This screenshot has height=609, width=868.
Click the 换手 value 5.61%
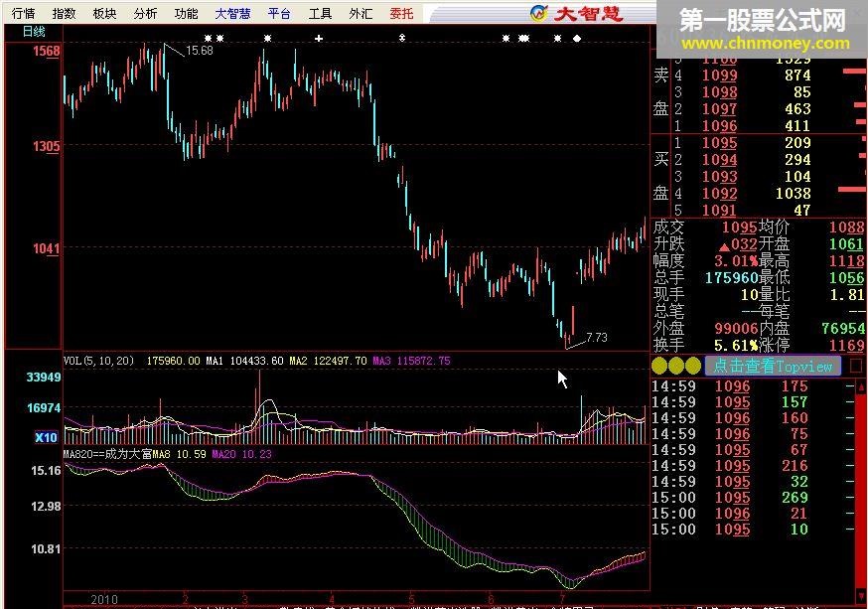pos(736,346)
